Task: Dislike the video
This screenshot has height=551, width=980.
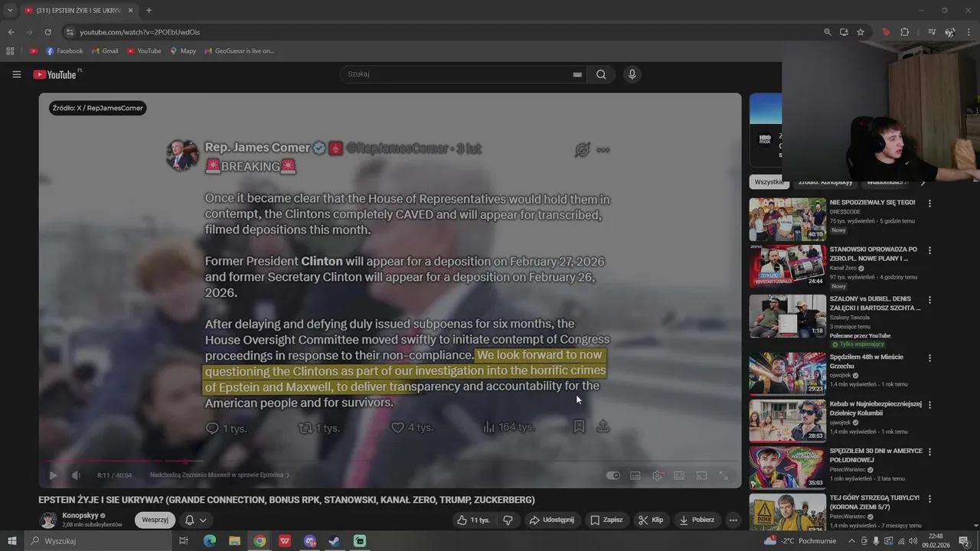Action: [508, 520]
